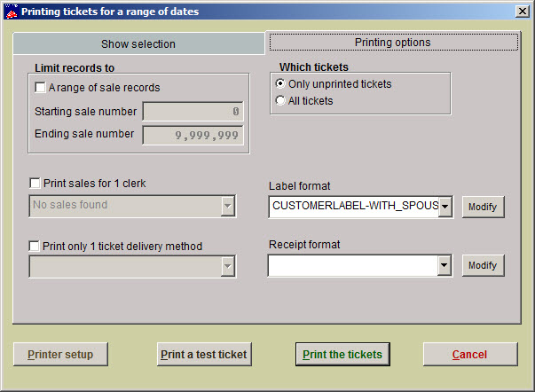Close the Printing tickets dialog
535x392 pixels.
coord(523,12)
